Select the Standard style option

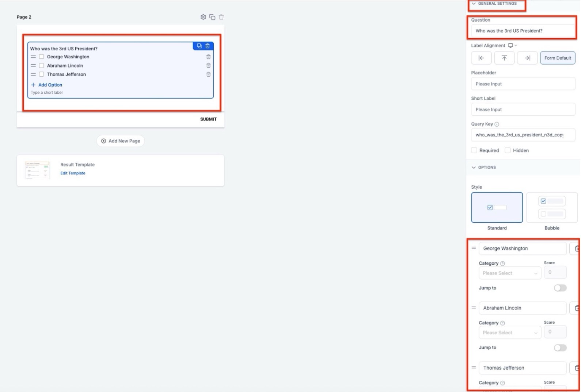[497, 207]
